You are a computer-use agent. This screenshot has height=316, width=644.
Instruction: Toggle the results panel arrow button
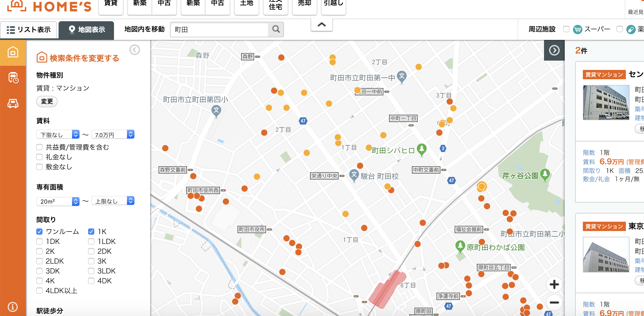pos(554,50)
